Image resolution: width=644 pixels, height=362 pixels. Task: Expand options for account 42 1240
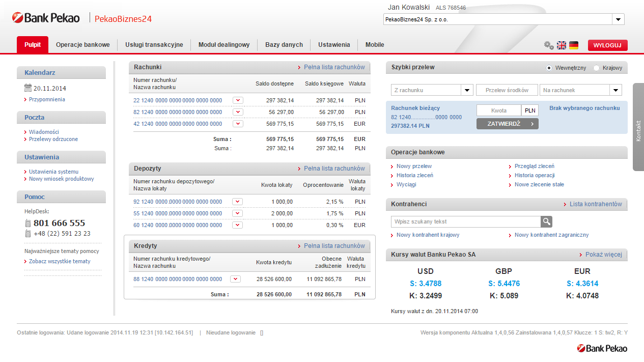tap(238, 124)
